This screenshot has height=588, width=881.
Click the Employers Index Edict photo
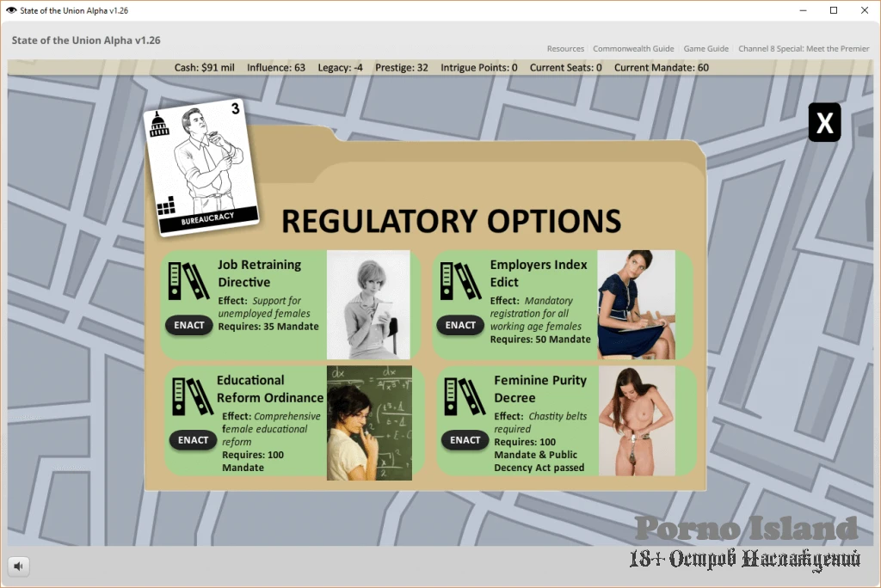coord(636,304)
